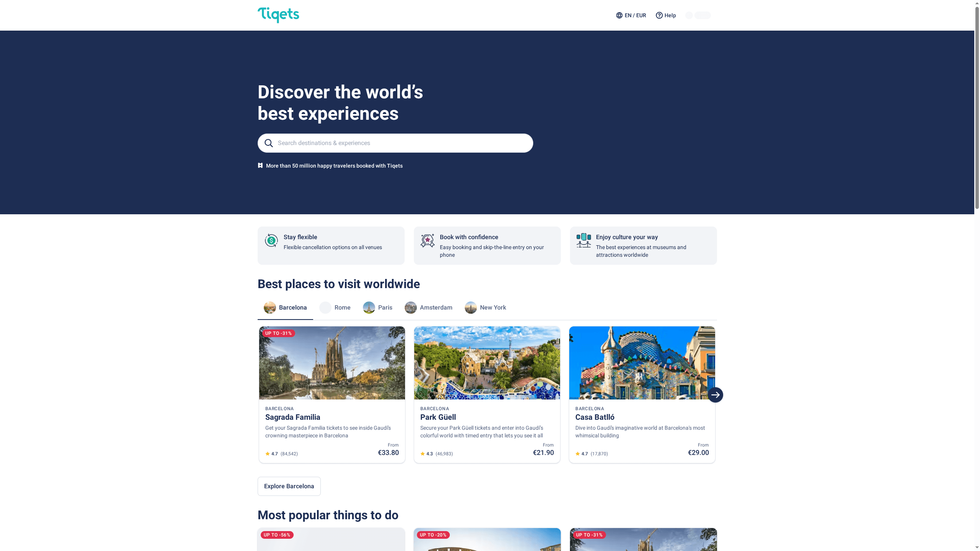Click the Help question mark icon
Screen dimensions: 980x551
tap(659, 15)
